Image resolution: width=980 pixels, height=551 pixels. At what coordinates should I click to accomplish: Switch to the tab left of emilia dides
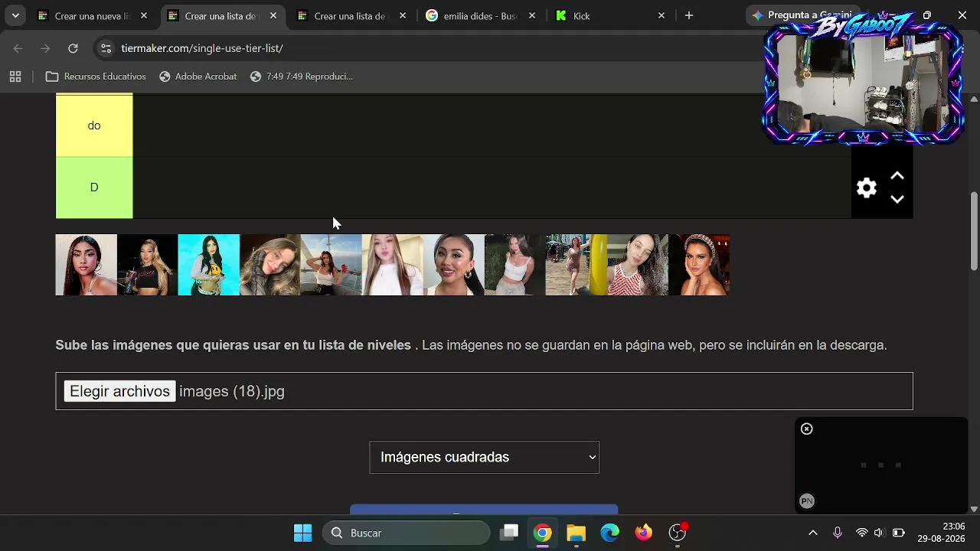coord(352,15)
